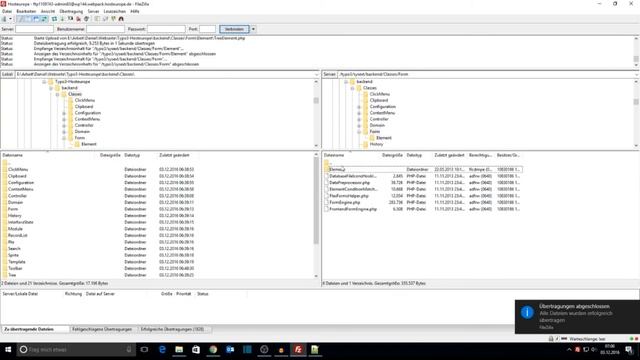Switch to Fehlgeschlagene Übertragungen tab
The height and width of the screenshot is (360, 640).
[x=102, y=329]
